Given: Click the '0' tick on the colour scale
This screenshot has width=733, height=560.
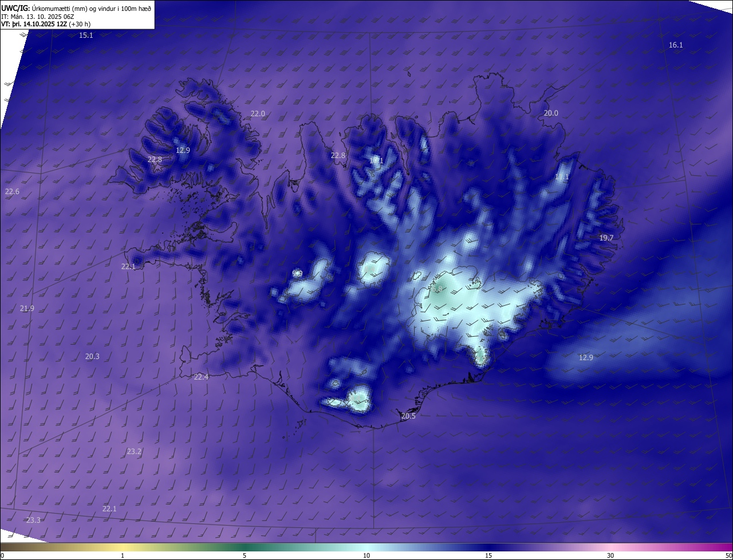Looking at the screenshot, I should pyautogui.click(x=2, y=555).
